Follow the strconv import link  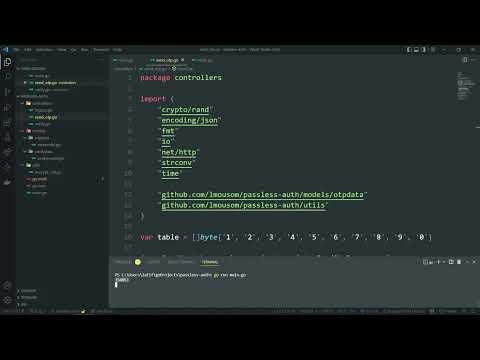[177, 163]
